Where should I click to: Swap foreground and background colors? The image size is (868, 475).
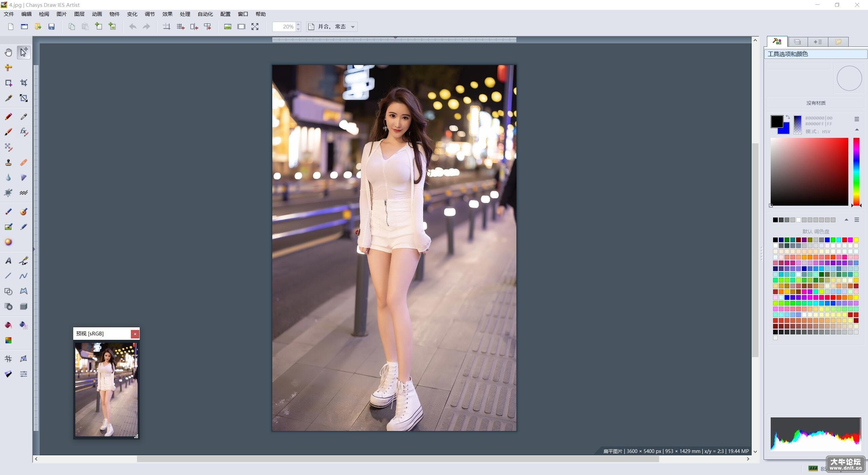click(788, 117)
